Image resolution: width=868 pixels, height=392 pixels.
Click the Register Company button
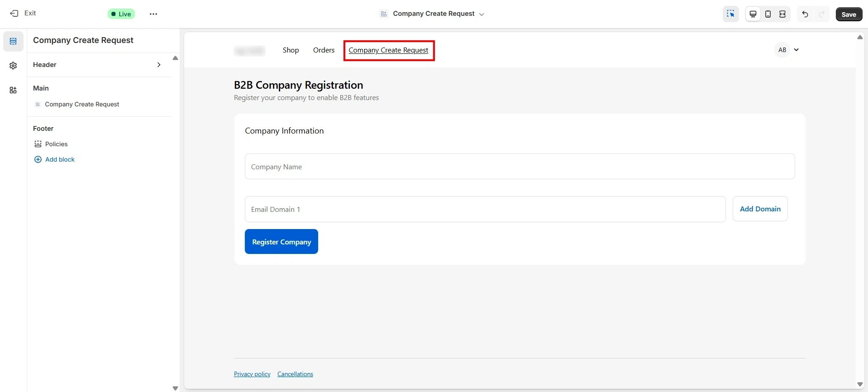[x=281, y=242]
